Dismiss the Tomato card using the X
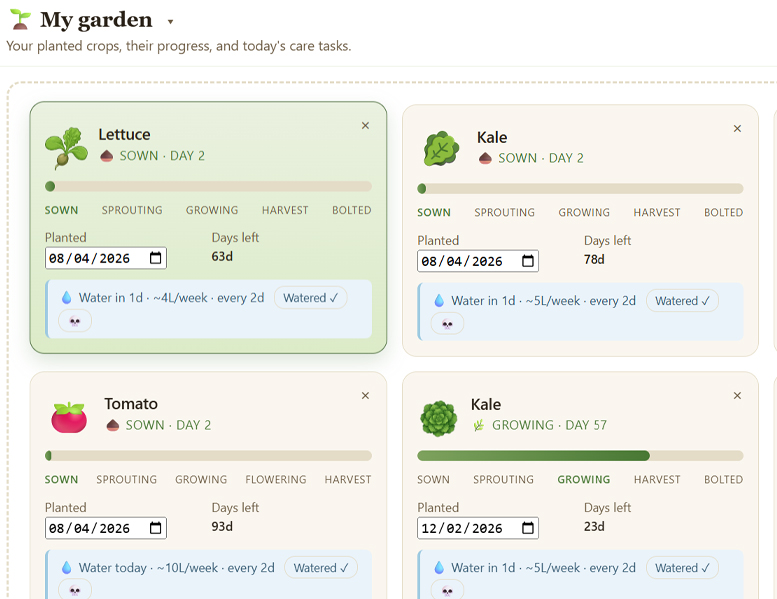The height and width of the screenshot is (599, 777). click(365, 396)
